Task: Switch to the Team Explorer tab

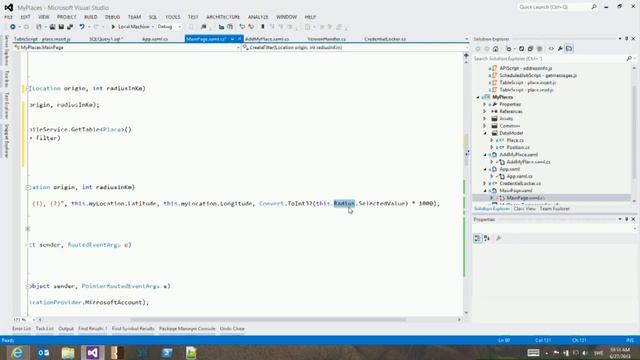Action: 554,209
